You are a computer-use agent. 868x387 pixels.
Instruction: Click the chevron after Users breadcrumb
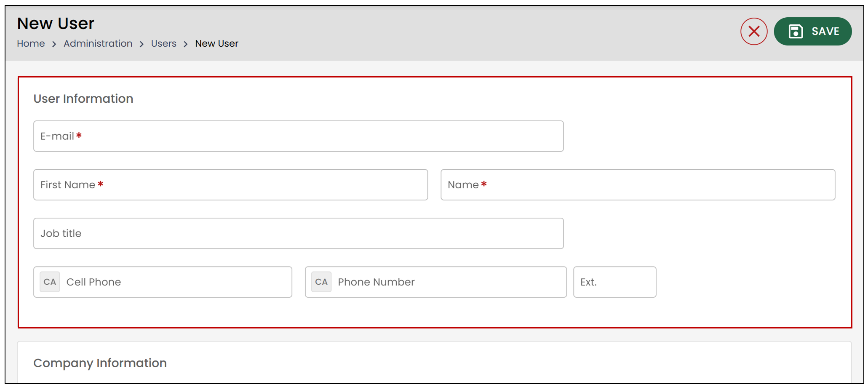click(185, 44)
